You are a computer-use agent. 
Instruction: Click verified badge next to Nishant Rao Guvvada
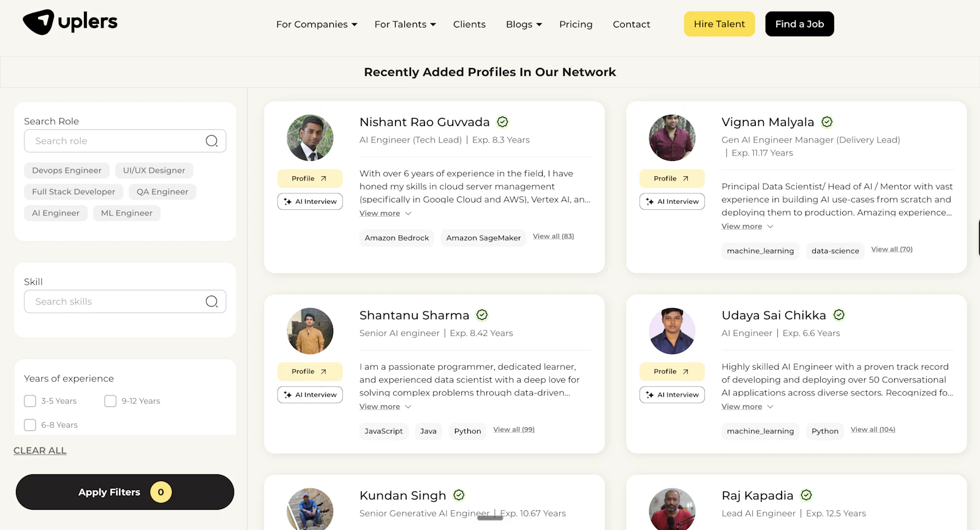503,122
